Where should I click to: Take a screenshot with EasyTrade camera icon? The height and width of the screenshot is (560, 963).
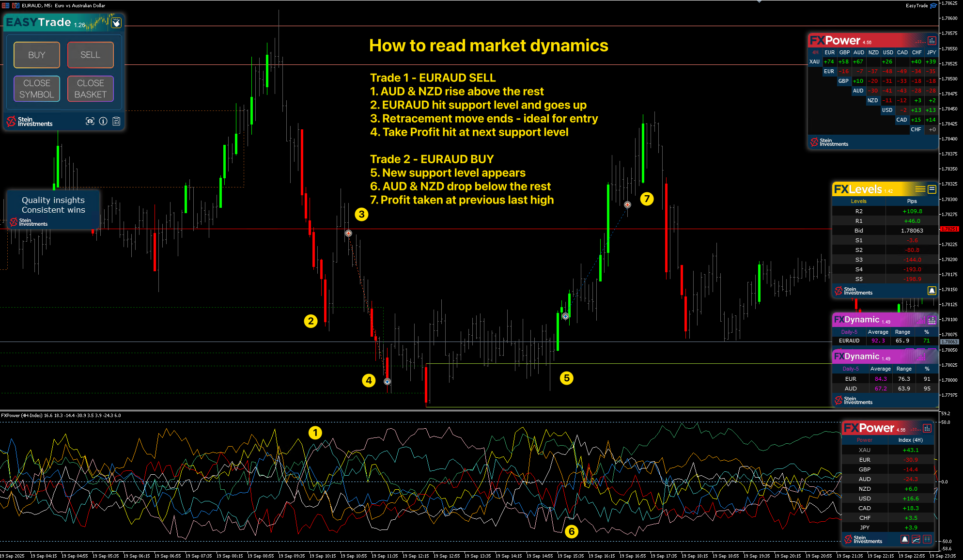pyautogui.click(x=90, y=121)
